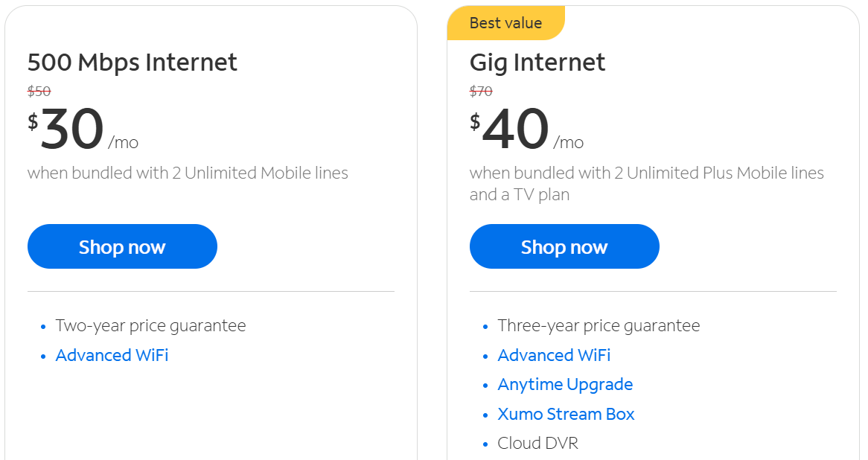This screenshot has width=868, height=460.
Task: Click the Cloud DVR list item
Action: tap(537, 443)
